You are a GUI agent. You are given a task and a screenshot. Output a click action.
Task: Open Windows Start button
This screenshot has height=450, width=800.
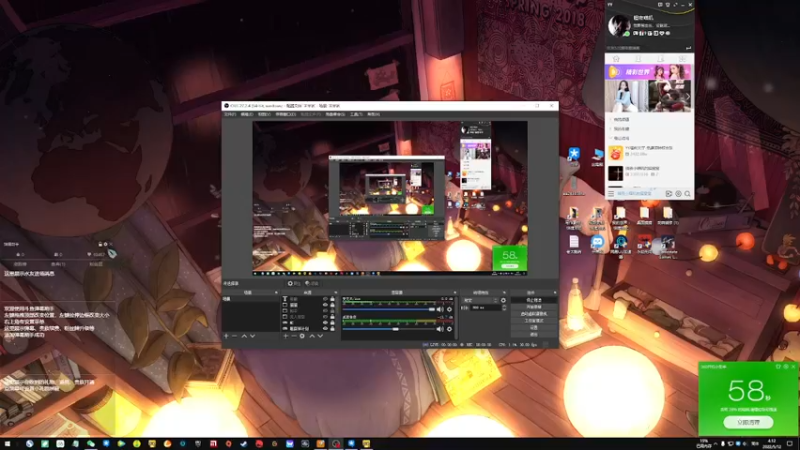click(x=7, y=444)
